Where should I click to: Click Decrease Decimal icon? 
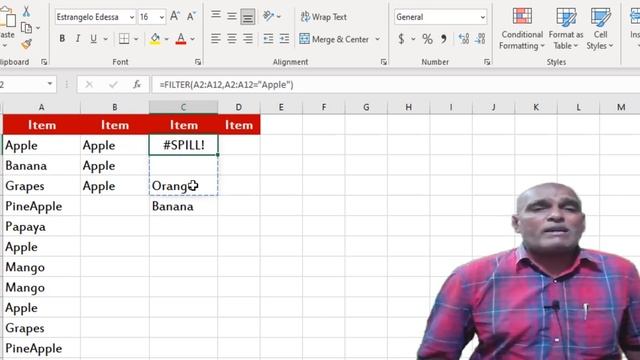pyautogui.click(x=480, y=39)
